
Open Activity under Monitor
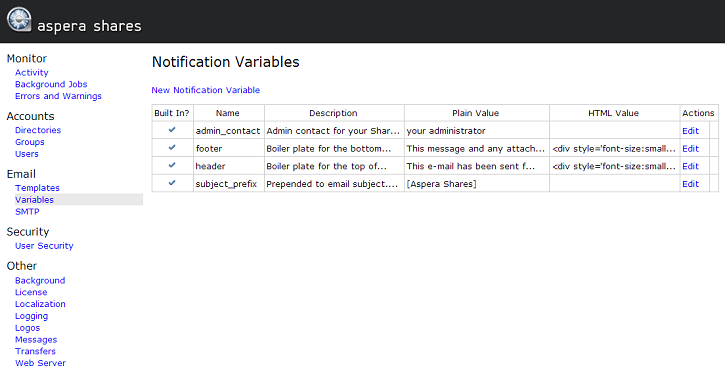31,73
